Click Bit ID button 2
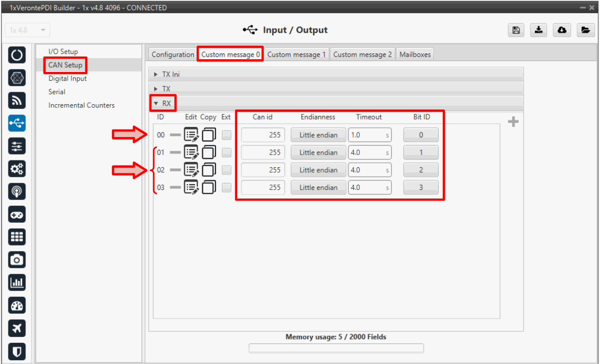600x364 pixels. 420,170
